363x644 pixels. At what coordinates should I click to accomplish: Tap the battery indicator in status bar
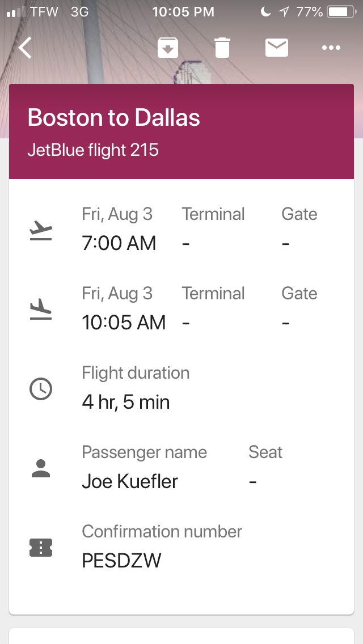point(340,12)
